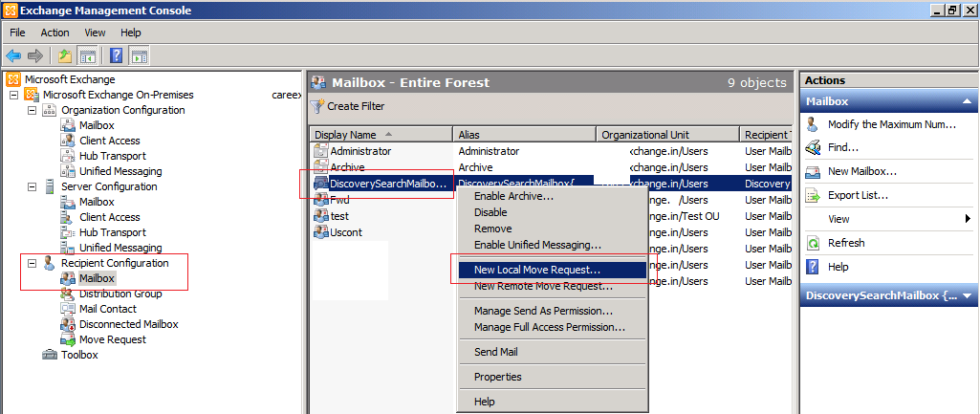Choose New Local Move Request from context menu
Viewport: 980px width, 414px height.
552,271
